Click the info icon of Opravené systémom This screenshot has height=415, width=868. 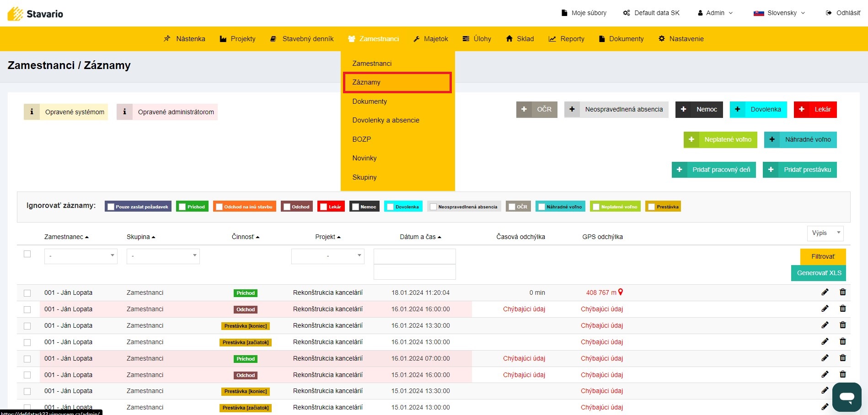(32, 112)
